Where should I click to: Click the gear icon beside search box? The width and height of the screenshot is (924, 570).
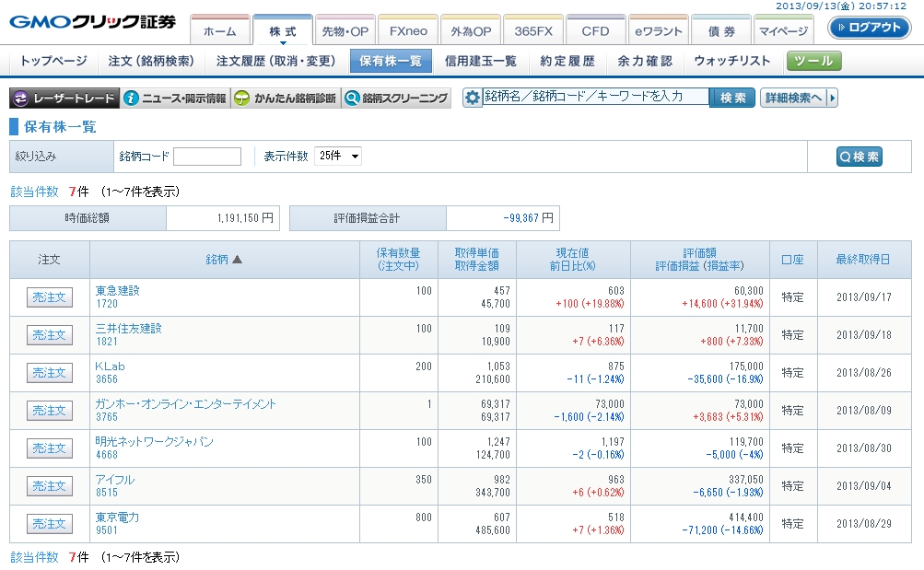click(x=473, y=98)
